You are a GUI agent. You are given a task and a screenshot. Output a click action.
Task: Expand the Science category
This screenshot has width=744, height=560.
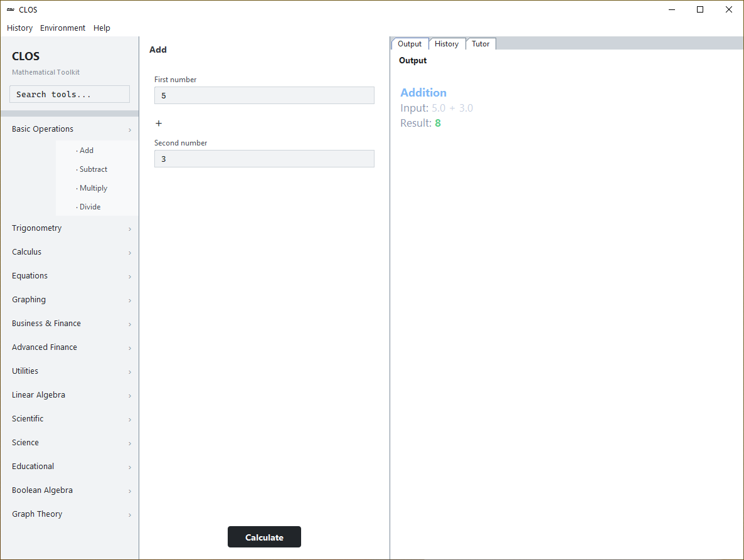point(70,442)
